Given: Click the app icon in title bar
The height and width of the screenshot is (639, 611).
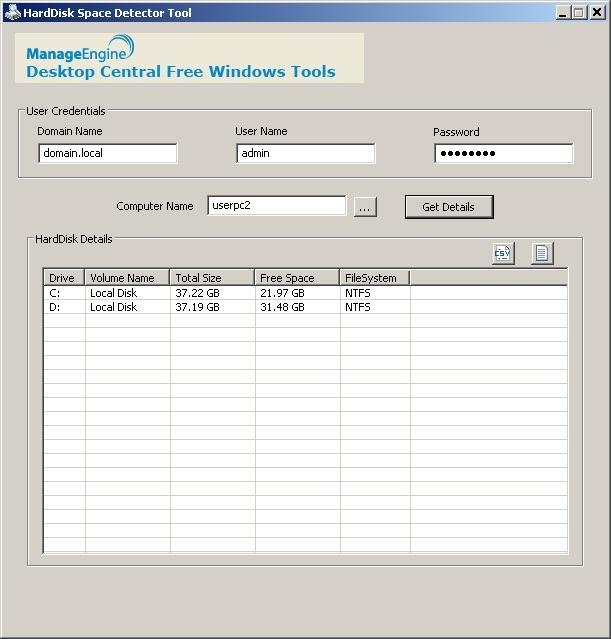Looking at the screenshot, I should pyautogui.click(x=13, y=13).
